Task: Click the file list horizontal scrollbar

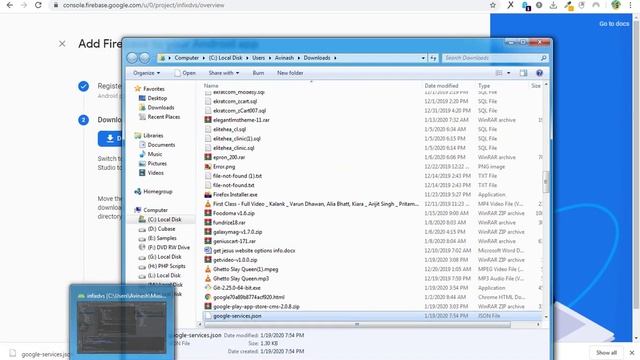Action: coord(357,324)
